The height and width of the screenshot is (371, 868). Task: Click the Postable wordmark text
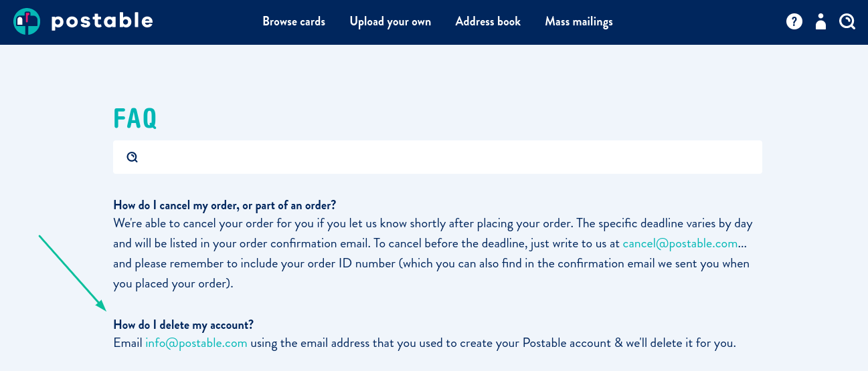pos(102,21)
